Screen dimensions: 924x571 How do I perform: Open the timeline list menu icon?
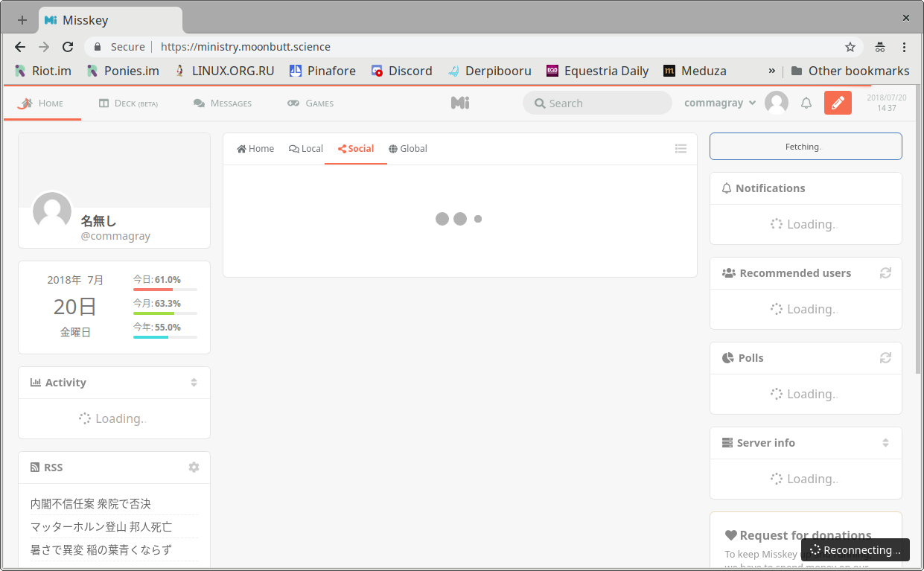pyautogui.click(x=681, y=149)
